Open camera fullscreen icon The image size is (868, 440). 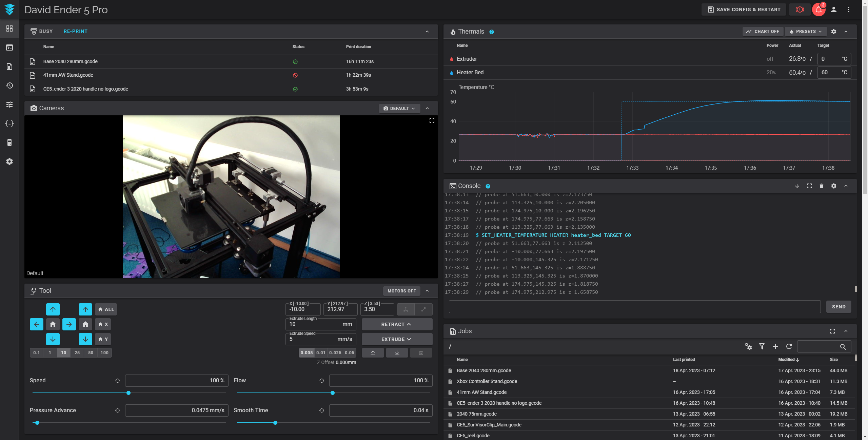[432, 120]
